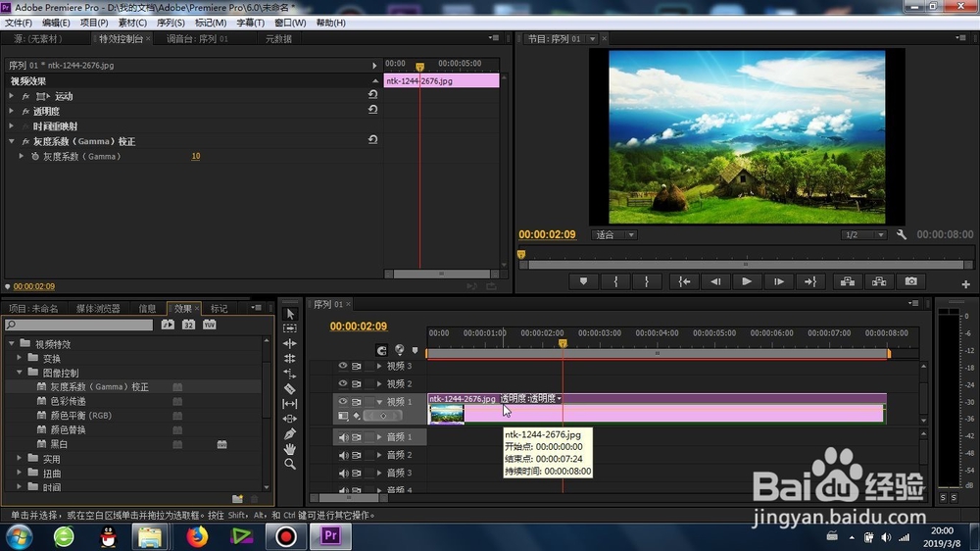This screenshot has width=980, height=551.
Task: Select the Selection arrow tool
Action: (x=290, y=314)
